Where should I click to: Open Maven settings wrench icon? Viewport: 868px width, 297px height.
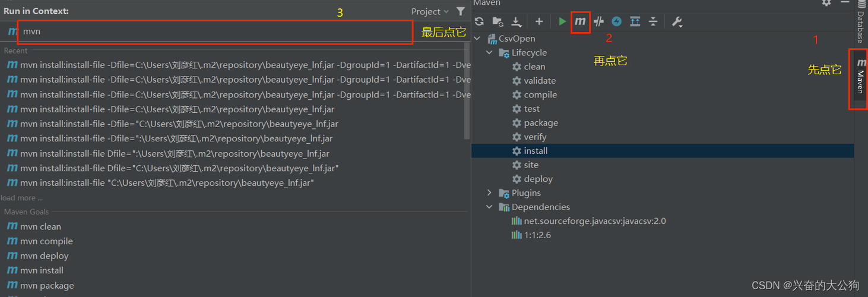(x=677, y=22)
